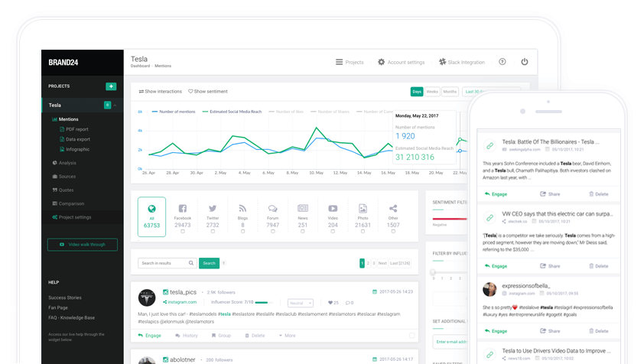Open Success Stories help link
The height and width of the screenshot is (364, 644).
click(65, 298)
